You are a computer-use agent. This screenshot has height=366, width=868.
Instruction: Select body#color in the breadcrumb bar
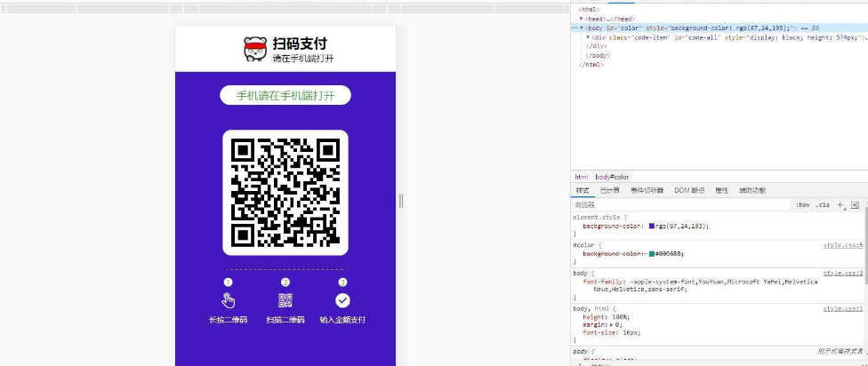612,177
